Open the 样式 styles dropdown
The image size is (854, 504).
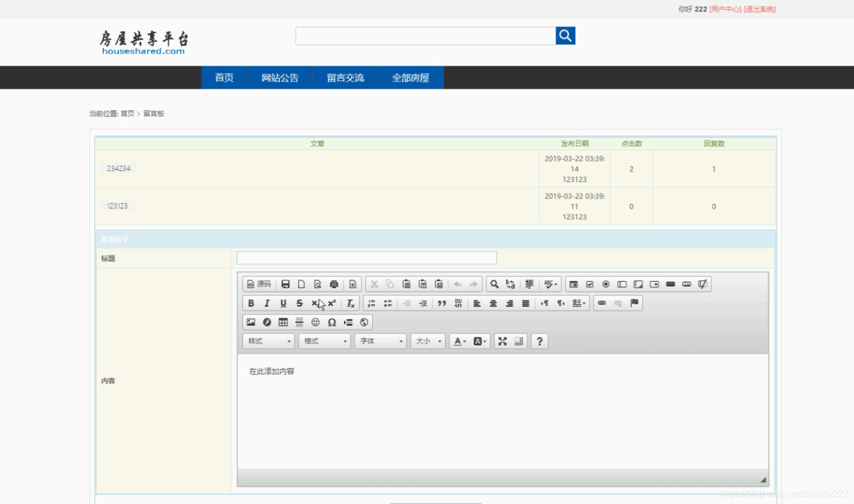[268, 341]
